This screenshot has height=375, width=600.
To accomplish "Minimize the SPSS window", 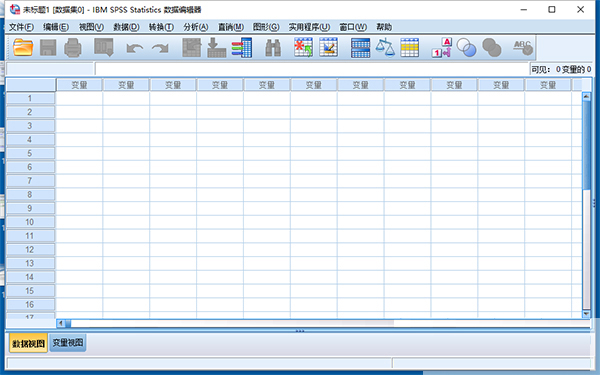I will click(524, 10).
